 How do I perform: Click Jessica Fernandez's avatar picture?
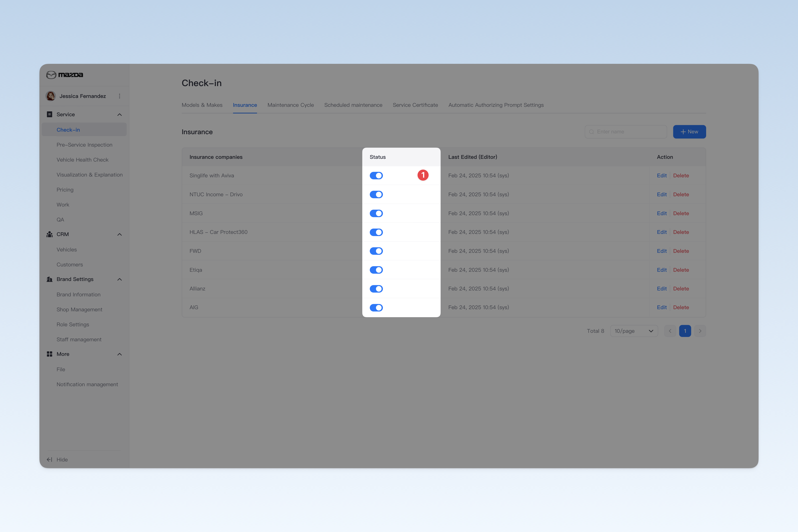coord(51,96)
